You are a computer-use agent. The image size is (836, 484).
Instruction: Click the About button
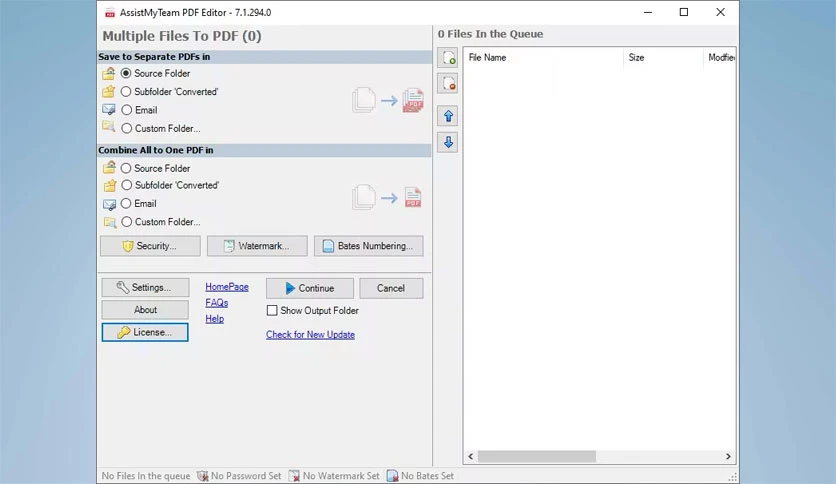(145, 310)
